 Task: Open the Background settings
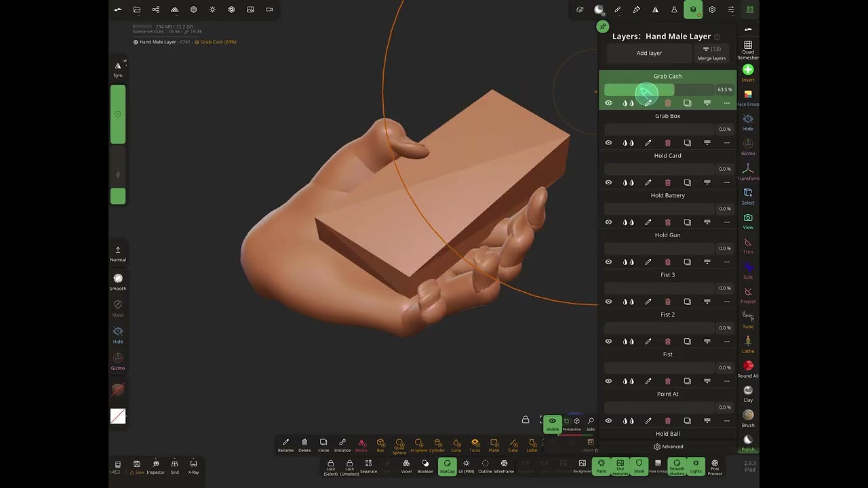[x=582, y=466]
